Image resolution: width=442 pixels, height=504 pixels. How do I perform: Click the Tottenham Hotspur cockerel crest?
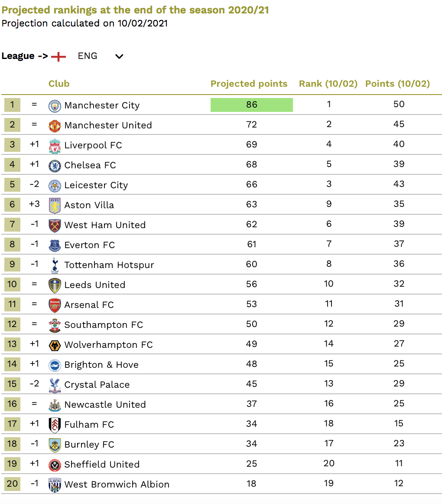(55, 265)
